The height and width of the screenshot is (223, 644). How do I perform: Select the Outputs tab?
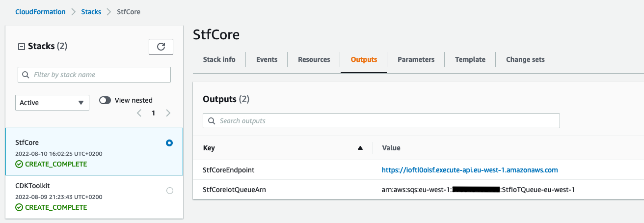(x=364, y=59)
